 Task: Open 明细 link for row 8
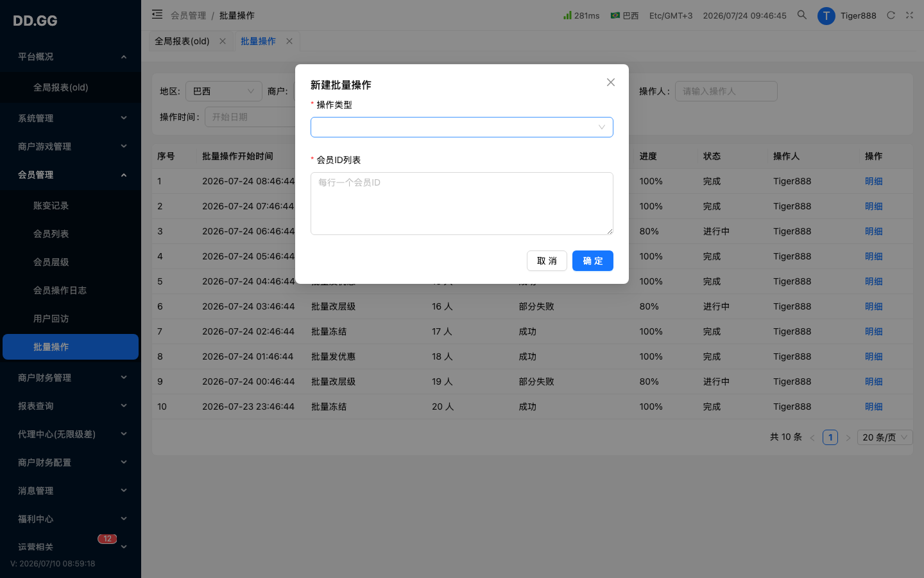click(873, 356)
